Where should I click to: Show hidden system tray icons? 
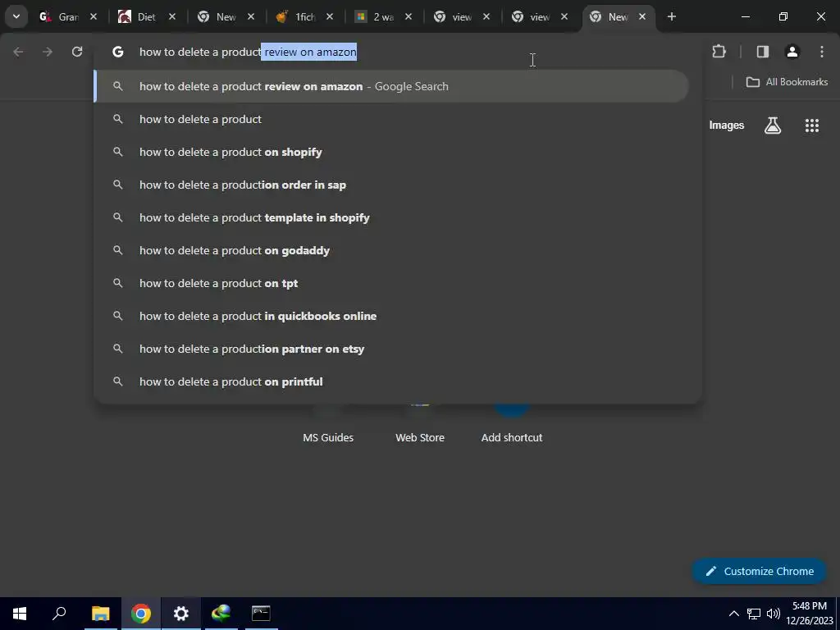pyautogui.click(x=734, y=614)
